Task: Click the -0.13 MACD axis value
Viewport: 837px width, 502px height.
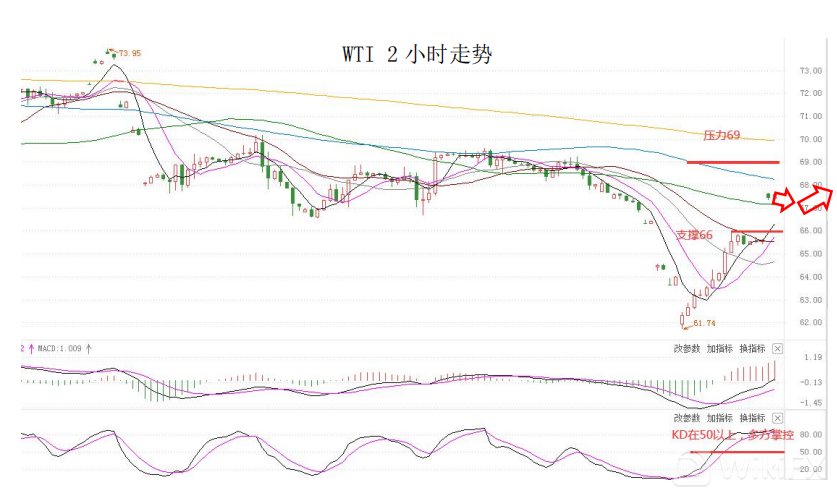Action: (811, 382)
